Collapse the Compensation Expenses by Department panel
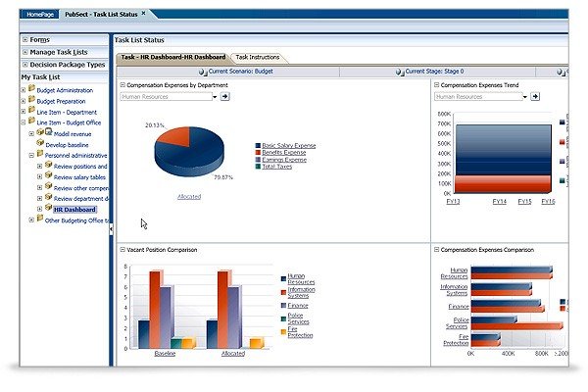The width and height of the screenshot is (588, 392). (122, 85)
